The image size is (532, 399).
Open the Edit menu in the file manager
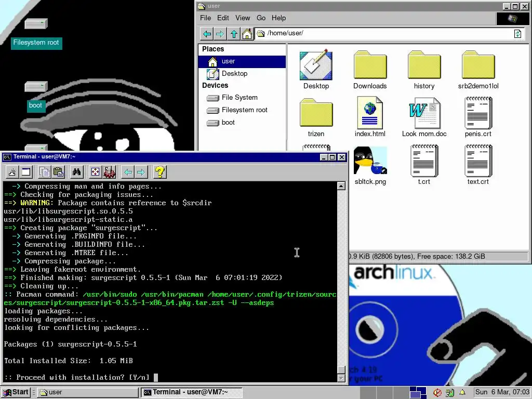pos(223,18)
